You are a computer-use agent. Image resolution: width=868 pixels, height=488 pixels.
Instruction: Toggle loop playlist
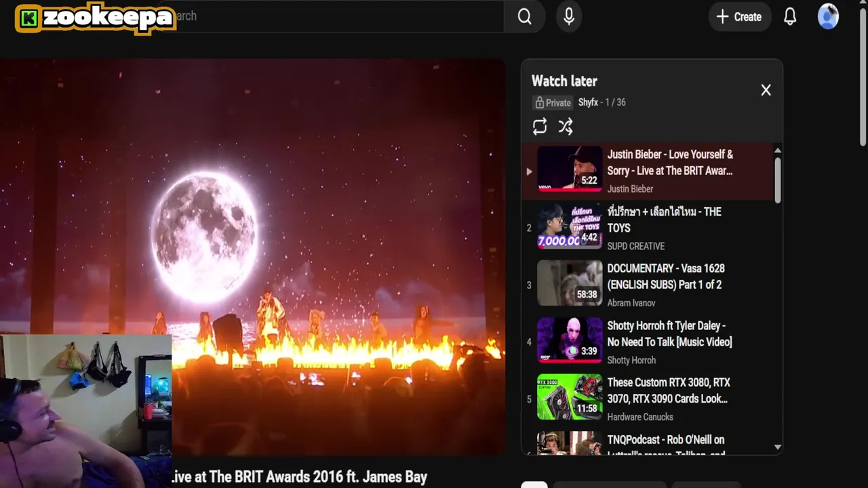[x=540, y=127]
